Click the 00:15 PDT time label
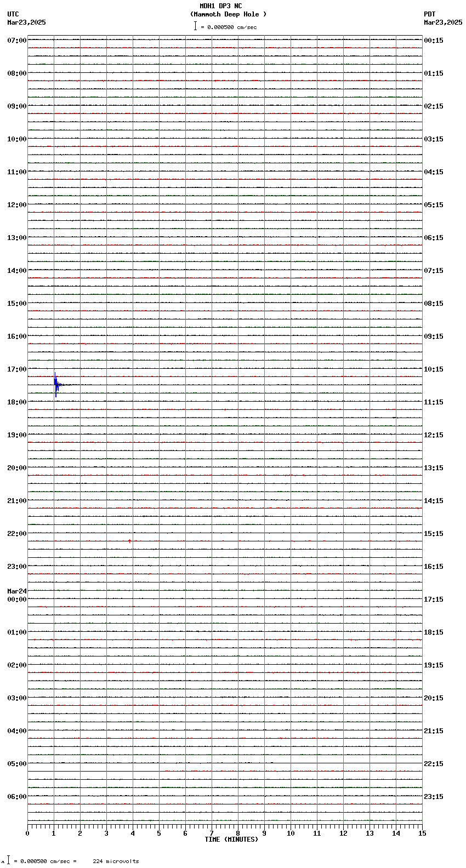 click(x=434, y=41)
